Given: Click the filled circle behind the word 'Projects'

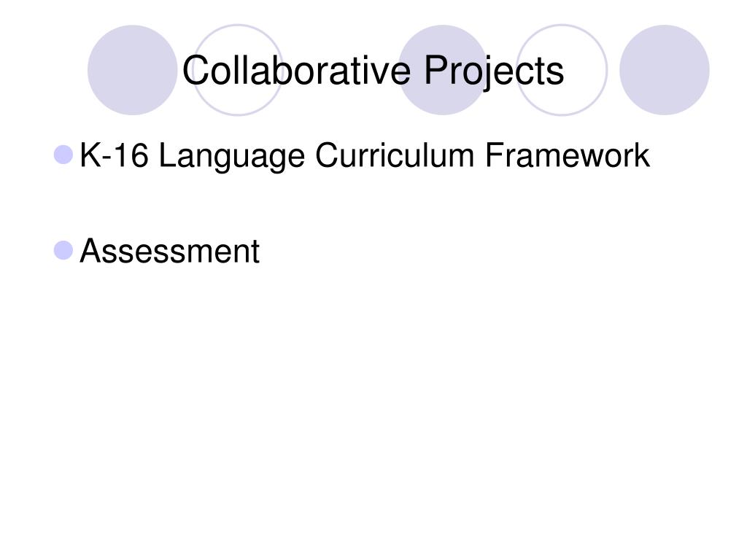Looking at the screenshot, I should pyautogui.click(x=443, y=70).
